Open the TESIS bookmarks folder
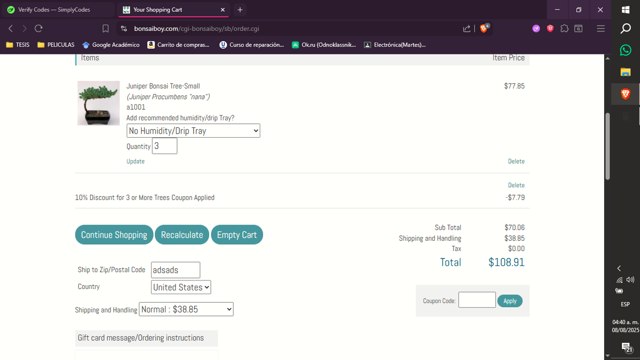640x360 pixels. click(x=18, y=45)
